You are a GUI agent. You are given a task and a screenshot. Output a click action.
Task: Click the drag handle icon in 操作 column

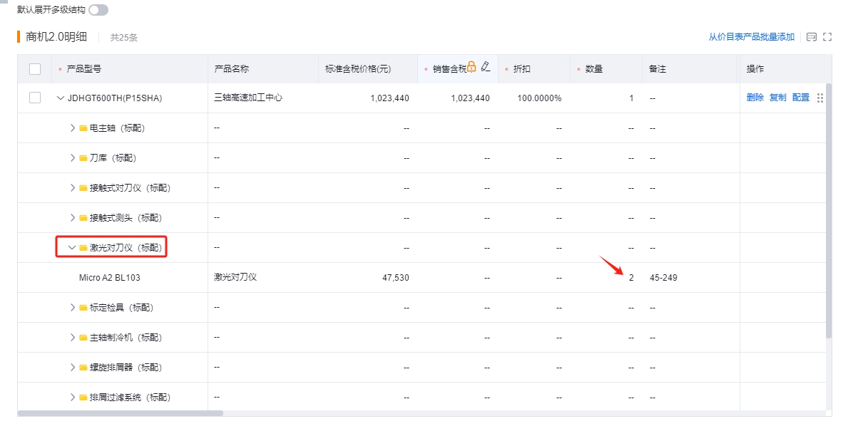tap(820, 98)
